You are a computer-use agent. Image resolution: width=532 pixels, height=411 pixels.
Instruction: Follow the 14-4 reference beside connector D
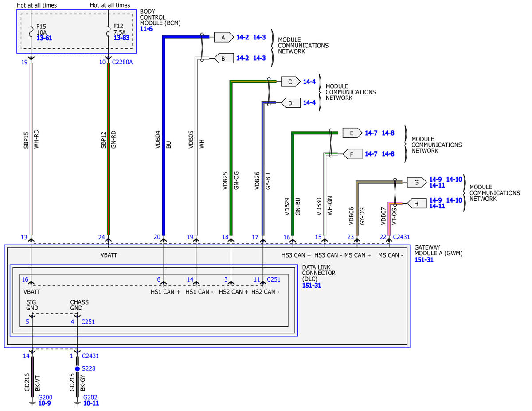(309, 103)
